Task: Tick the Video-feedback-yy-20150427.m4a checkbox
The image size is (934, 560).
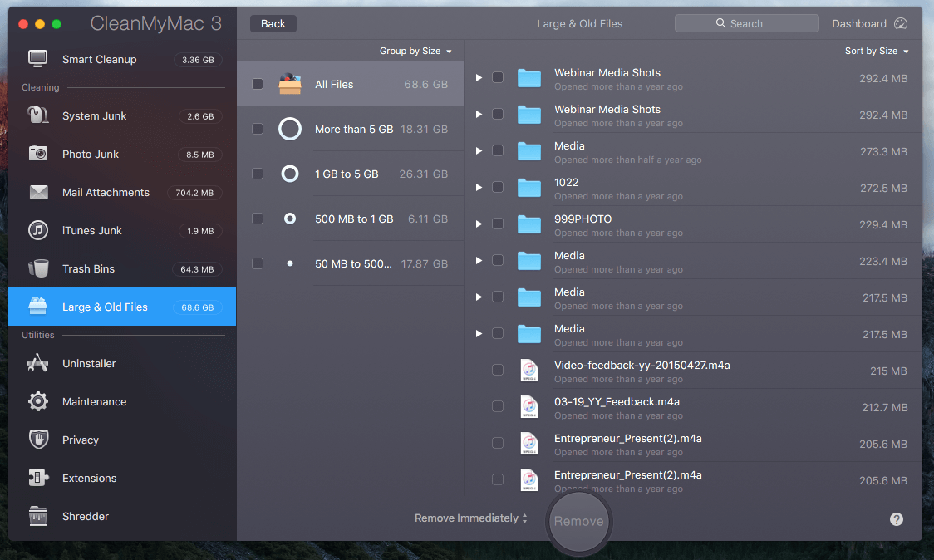Action: (x=498, y=370)
